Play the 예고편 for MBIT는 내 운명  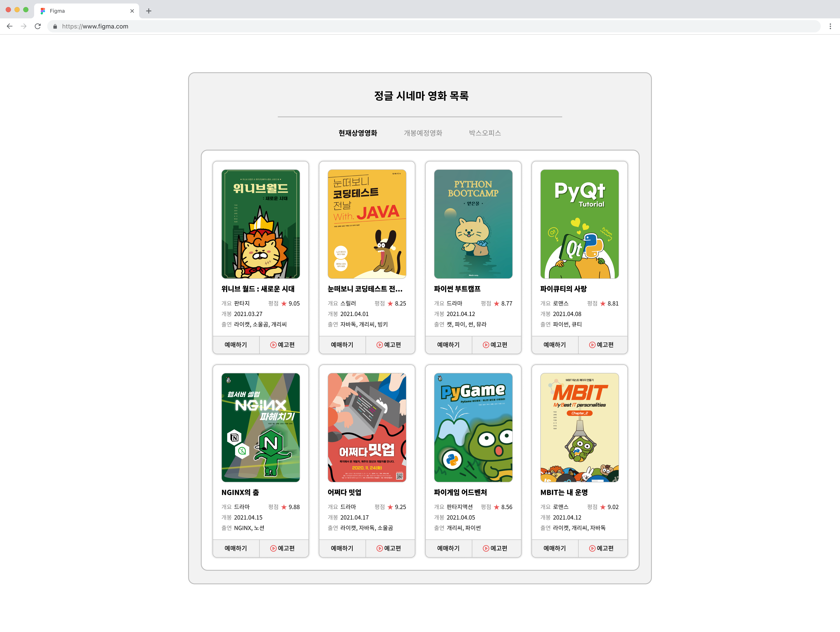(602, 548)
